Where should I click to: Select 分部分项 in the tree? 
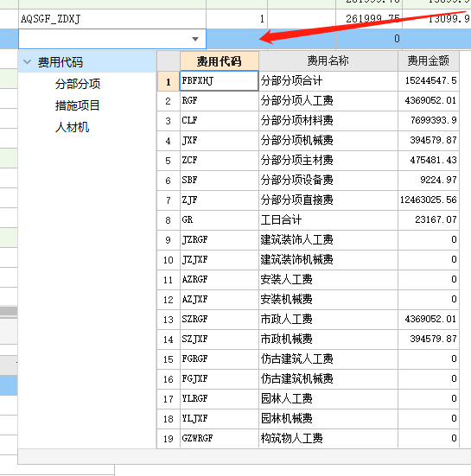coord(78,84)
